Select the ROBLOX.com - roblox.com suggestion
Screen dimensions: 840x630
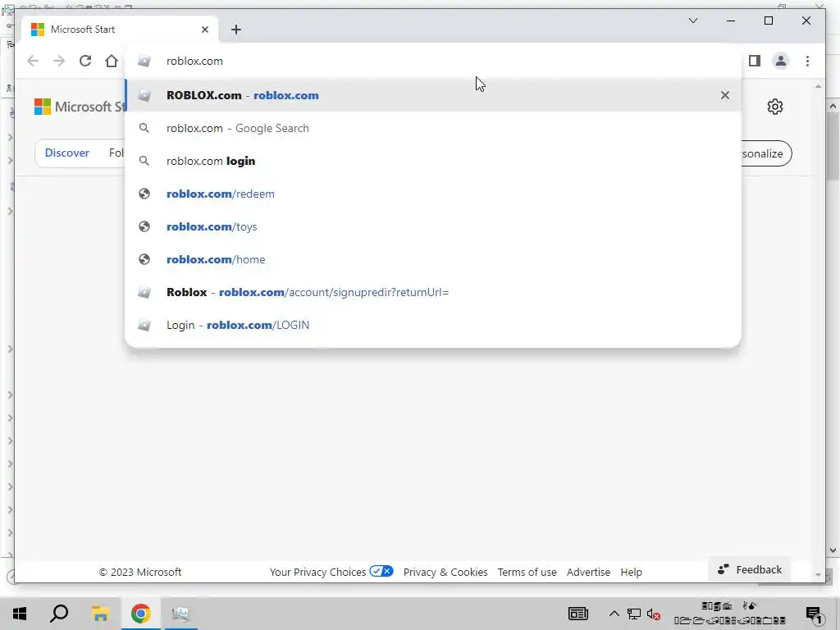click(433, 95)
